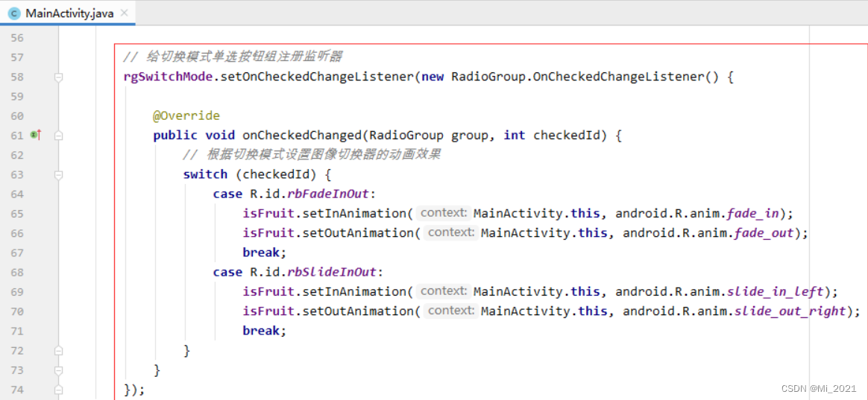Image resolution: width=868 pixels, height=400 pixels.
Task: Click the onCheckedChanged method name
Action: (302, 136)
